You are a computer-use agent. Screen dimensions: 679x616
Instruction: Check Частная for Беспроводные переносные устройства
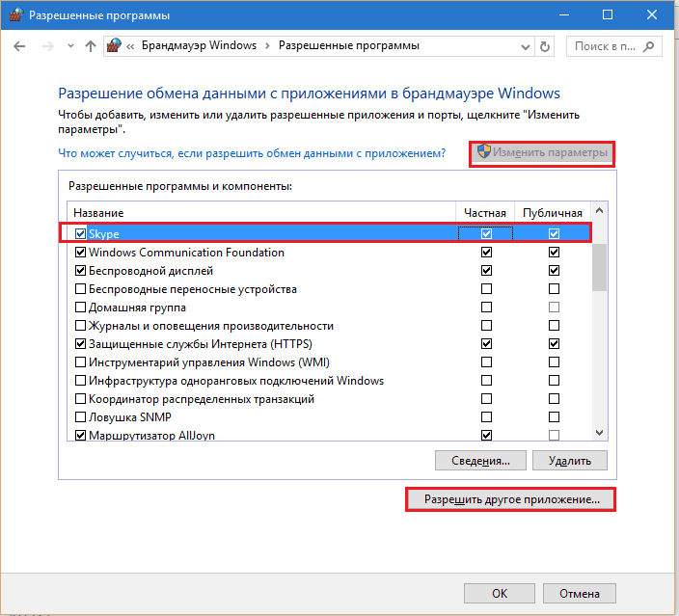click(486, 289)
